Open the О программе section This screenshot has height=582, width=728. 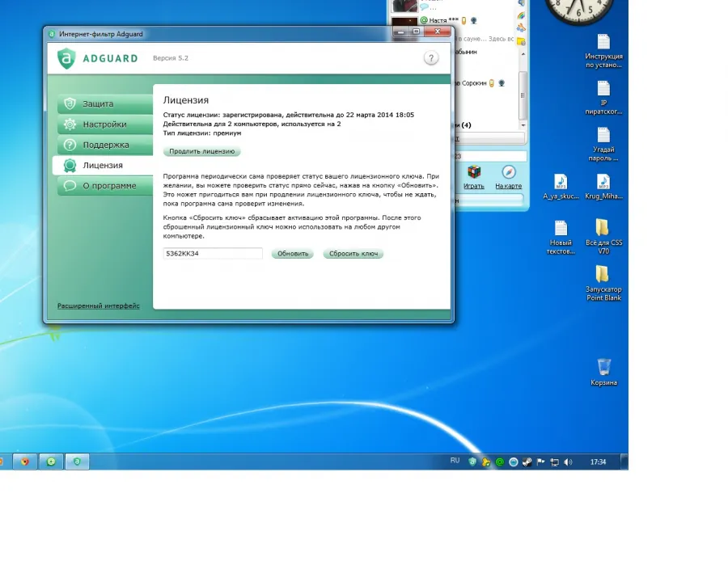(105, 186)
